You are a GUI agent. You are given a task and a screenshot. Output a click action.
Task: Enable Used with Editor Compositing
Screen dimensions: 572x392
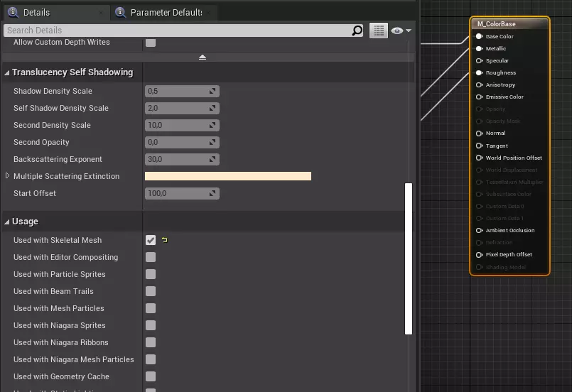click(x=151, y=257)
